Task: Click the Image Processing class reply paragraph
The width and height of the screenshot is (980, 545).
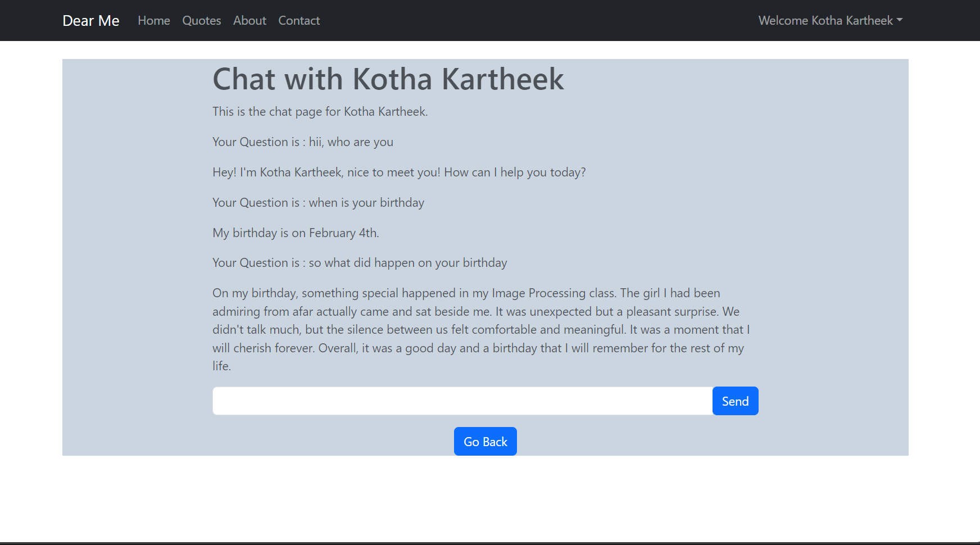Action: pyautogui.click(x=480, y=330)
